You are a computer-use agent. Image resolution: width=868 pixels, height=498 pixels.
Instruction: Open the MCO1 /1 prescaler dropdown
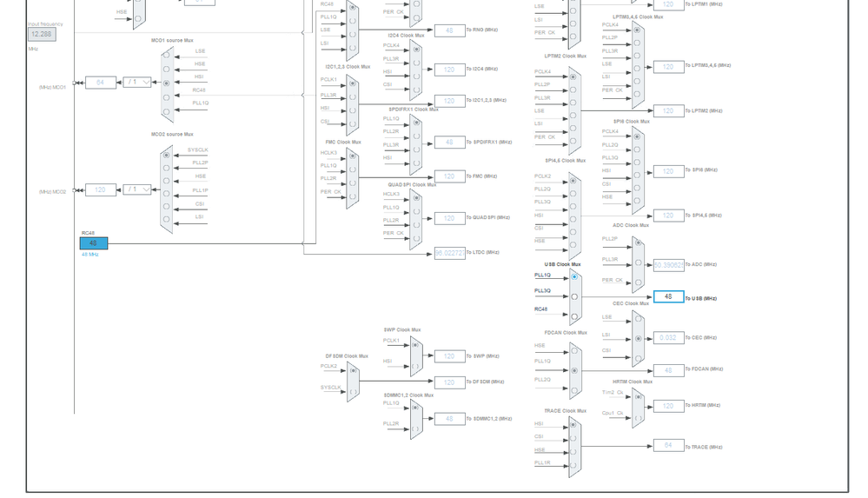[x=136, y=82]
